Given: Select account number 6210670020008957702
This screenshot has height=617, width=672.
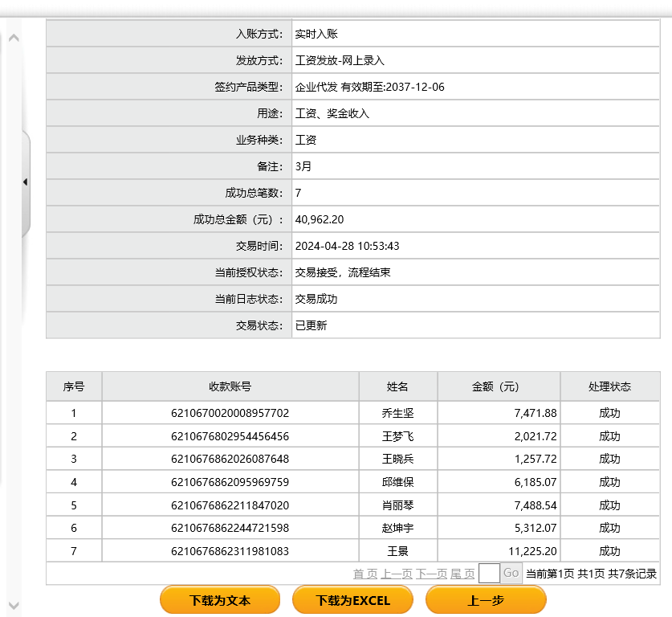Looking at the screenshot, I should pyautogui.click(x=230, y=413).
